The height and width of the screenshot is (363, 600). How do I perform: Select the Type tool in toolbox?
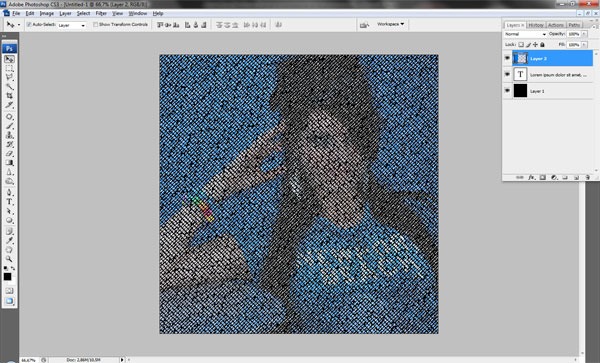[x=9, y=202]
